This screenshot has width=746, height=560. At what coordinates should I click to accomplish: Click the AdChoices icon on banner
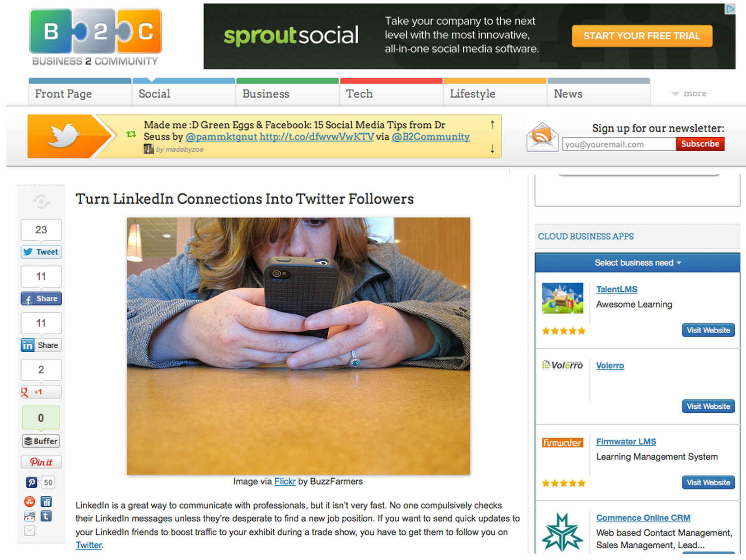(x=730, y=9)
